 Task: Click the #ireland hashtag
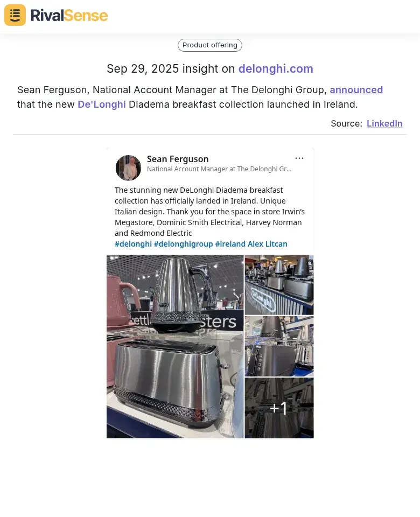[230, 244]
